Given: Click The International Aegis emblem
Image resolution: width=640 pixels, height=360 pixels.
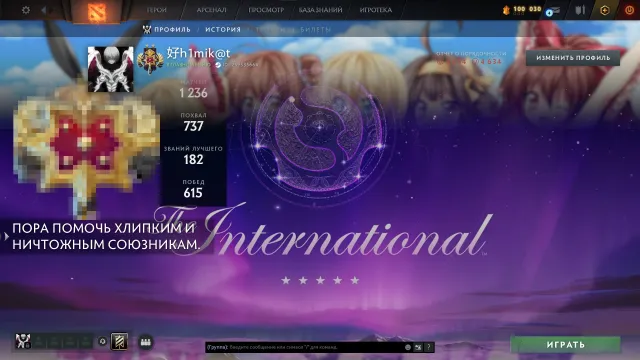Looking at the screenshot, I should coord(320,138).
